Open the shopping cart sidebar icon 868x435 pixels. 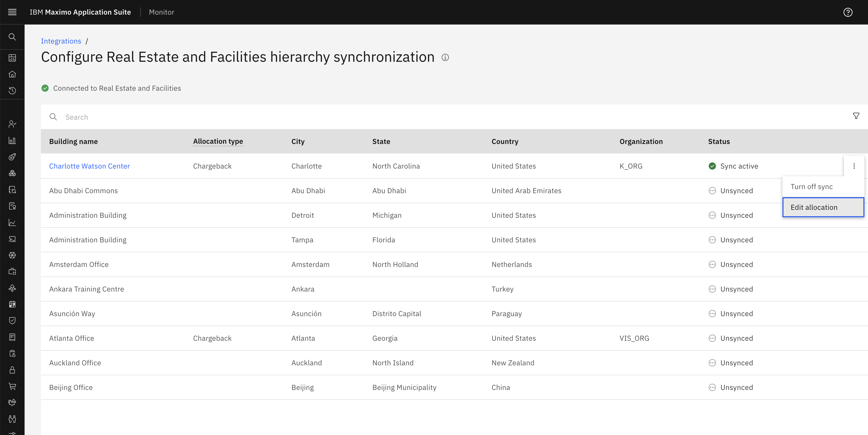pos(12,386)
